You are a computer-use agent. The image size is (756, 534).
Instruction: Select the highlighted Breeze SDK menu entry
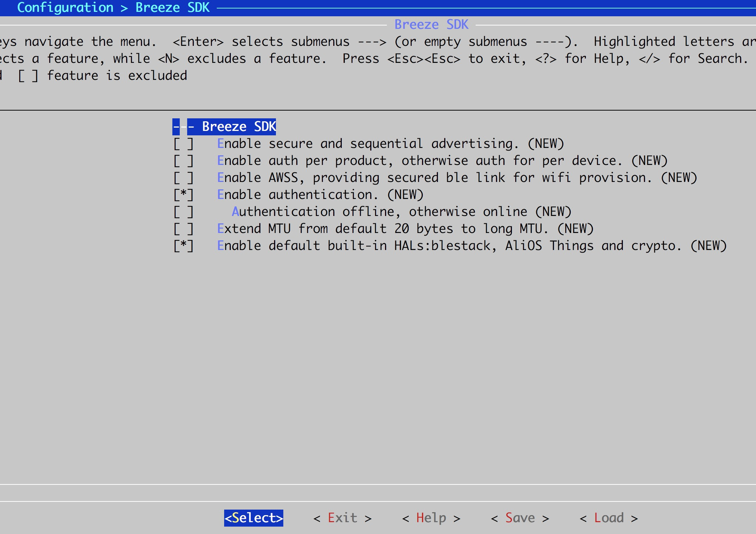[224, 127]
